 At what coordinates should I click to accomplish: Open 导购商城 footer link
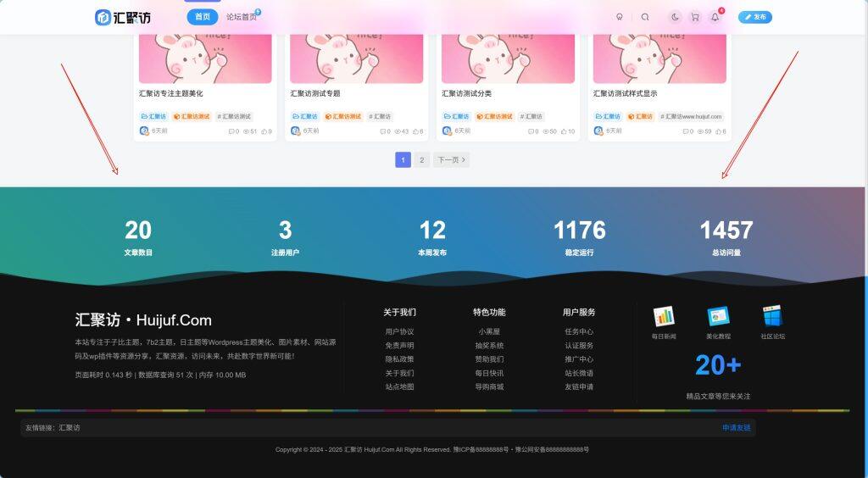click(x=489, y=387)
